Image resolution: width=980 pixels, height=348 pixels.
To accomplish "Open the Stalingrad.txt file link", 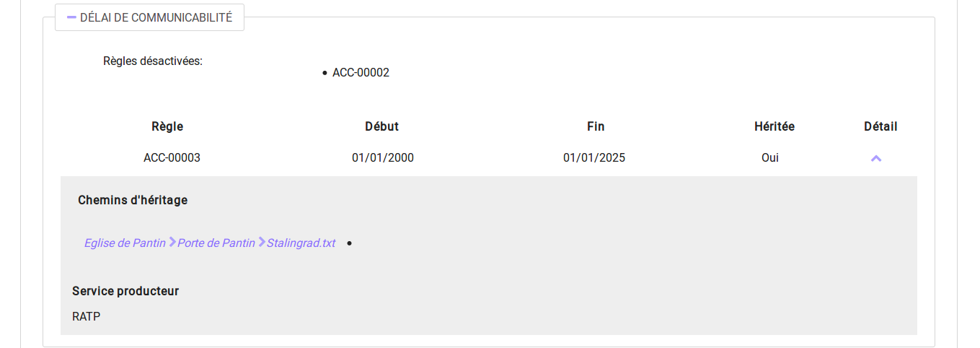I will tap(301, 243).
